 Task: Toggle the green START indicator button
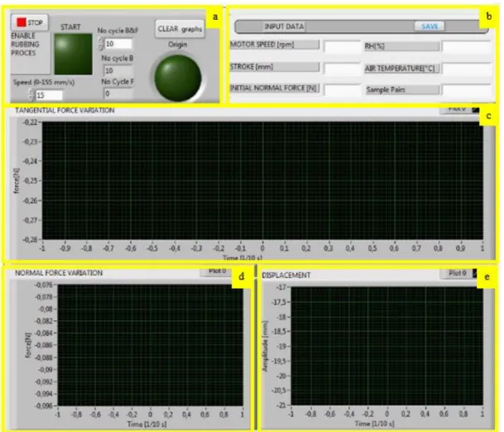[x=74, y=54]
